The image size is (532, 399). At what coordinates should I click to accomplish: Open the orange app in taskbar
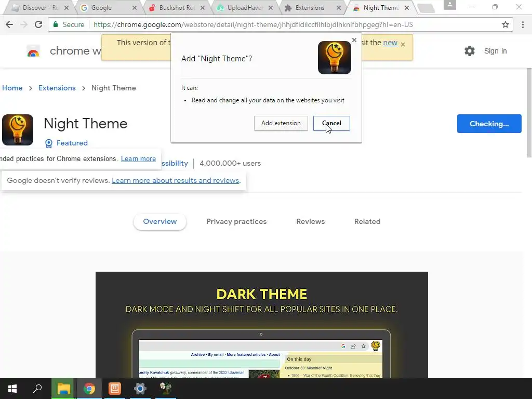tap(115, 389)
